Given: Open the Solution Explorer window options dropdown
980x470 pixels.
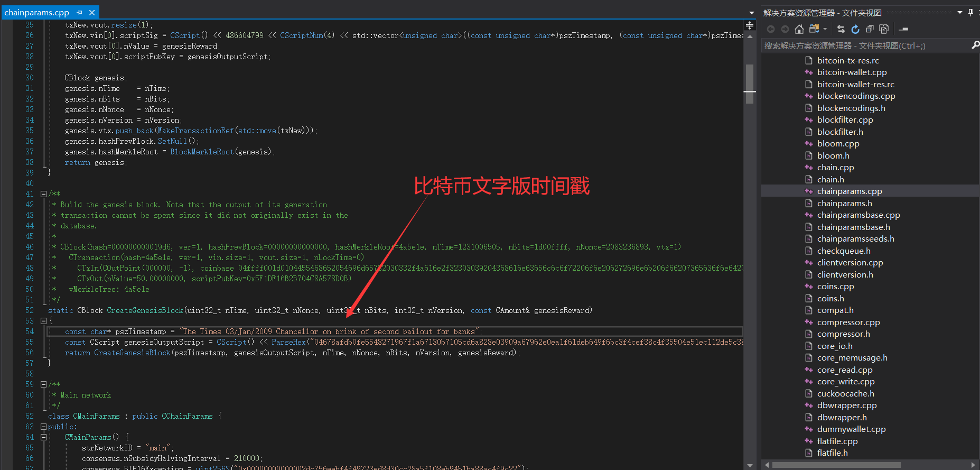Looking at the screenshot, I should (960, 13).
